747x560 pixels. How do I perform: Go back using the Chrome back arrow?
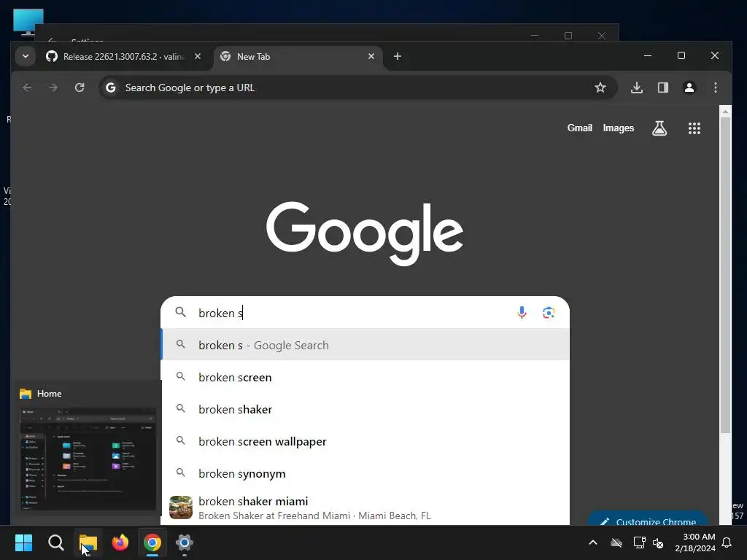pyautogui.click(x=27, y=87)
